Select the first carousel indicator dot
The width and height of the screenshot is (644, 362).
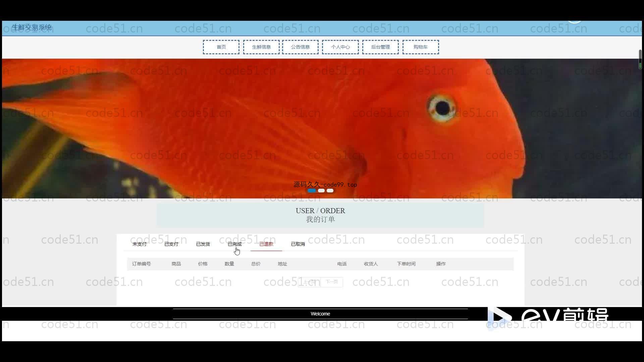click(312, 190)
